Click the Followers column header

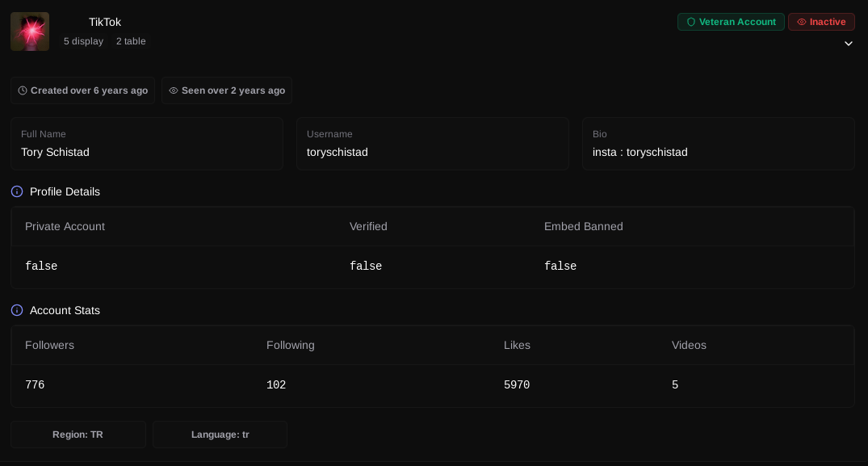[49, 345]
